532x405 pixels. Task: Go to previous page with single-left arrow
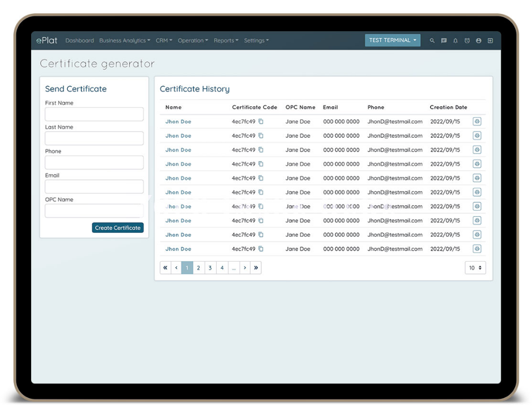click(176, 268)
